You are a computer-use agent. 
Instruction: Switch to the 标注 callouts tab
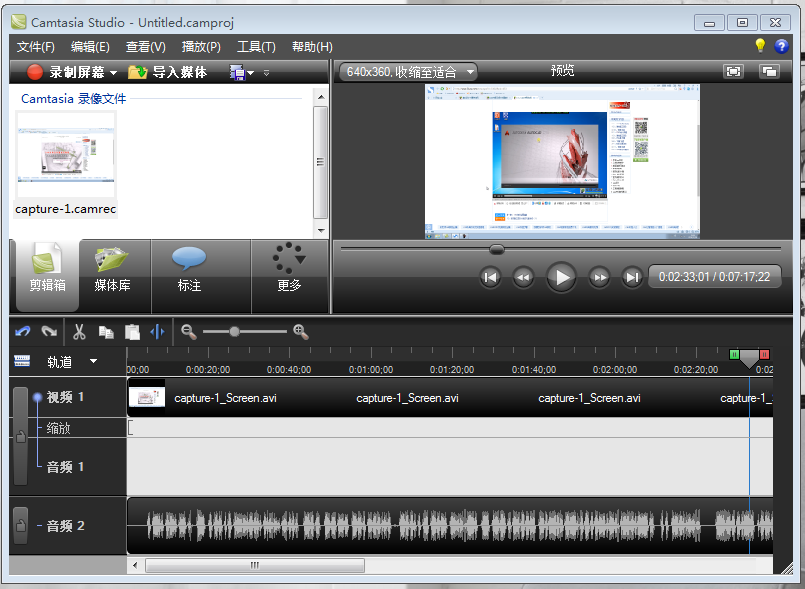coord(189,276)
